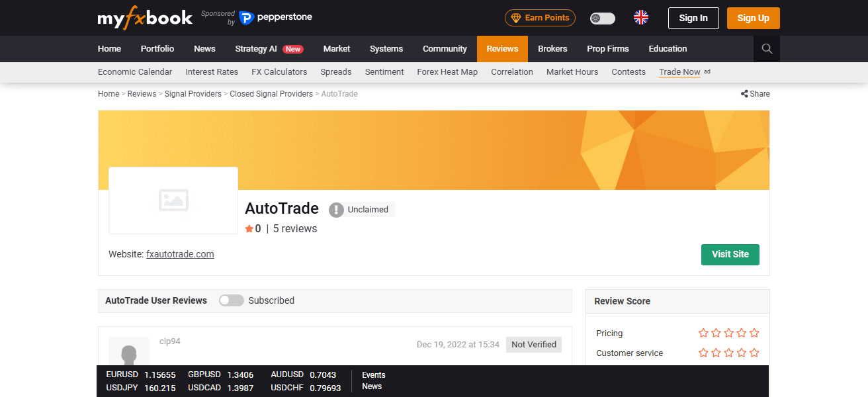Click the Visit Site button
868x397 pixels.
click(730, 255)
